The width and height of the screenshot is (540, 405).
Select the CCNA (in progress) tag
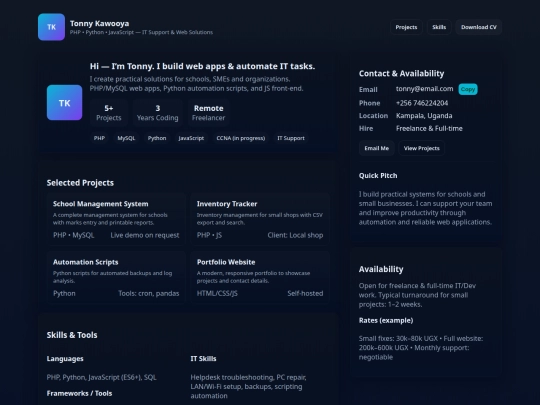pos(241,138)
